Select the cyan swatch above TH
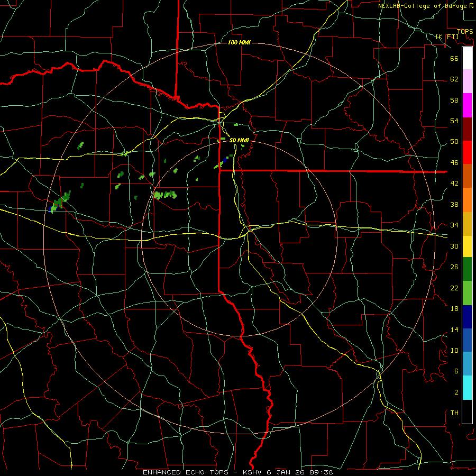This screenshot has width=476, height=476. (467, 388)
